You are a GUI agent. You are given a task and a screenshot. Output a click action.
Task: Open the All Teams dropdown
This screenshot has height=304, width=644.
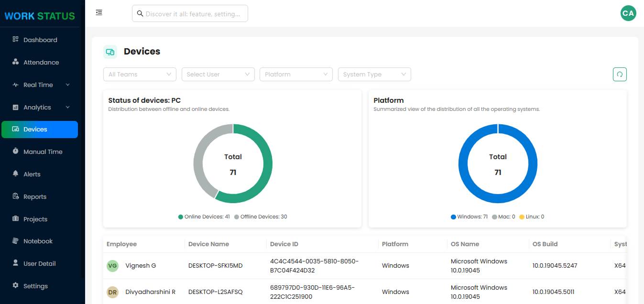click(140, 74)
